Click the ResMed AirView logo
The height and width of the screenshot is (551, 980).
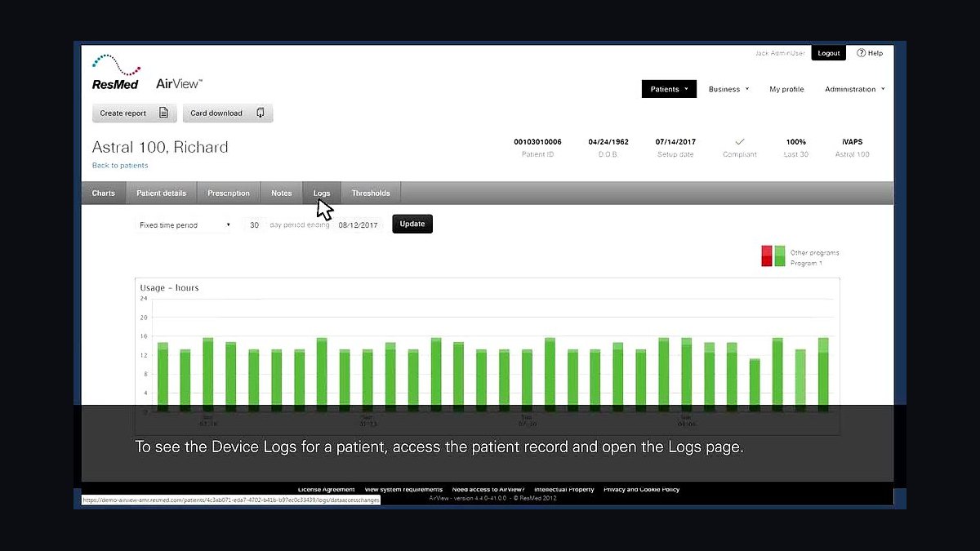click(147, 73)
